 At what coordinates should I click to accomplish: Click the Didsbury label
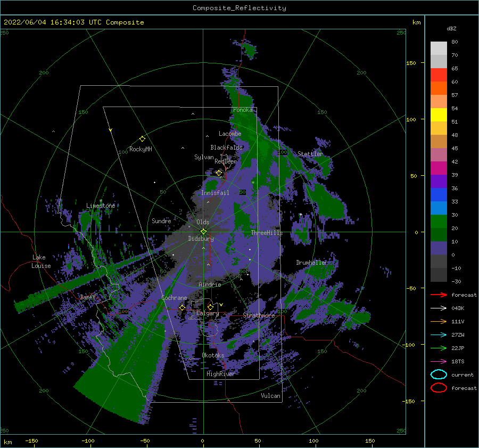point(201,239)
